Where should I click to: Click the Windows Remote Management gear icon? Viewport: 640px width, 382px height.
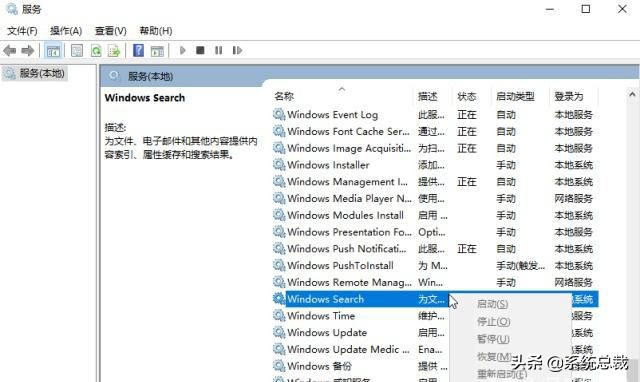pos(279,282)
